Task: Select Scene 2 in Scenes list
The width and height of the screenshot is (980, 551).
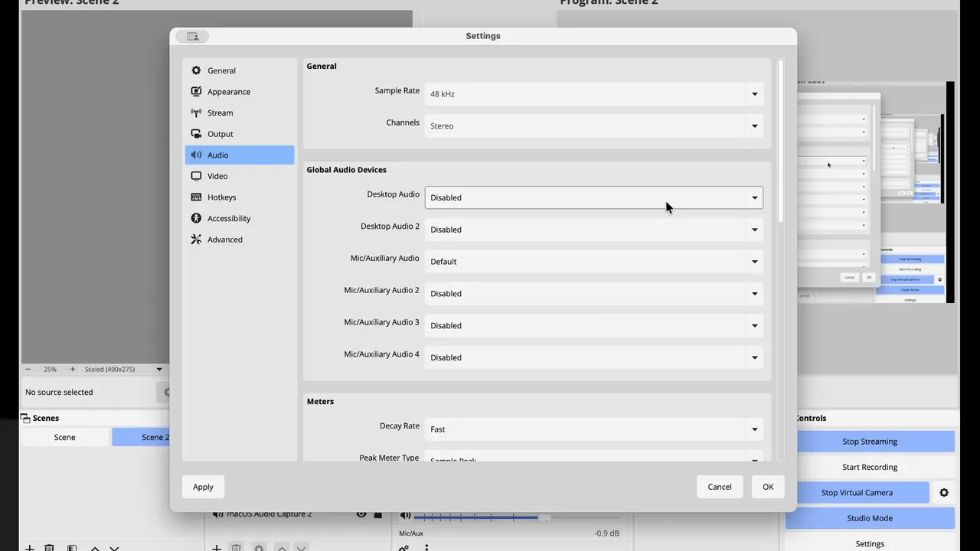Action: tap(141, 437)
